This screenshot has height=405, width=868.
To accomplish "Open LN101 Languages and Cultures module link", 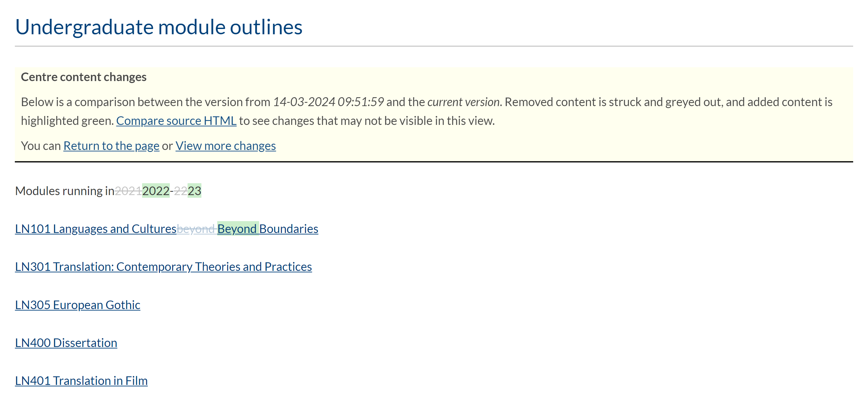I will point(96,229).
